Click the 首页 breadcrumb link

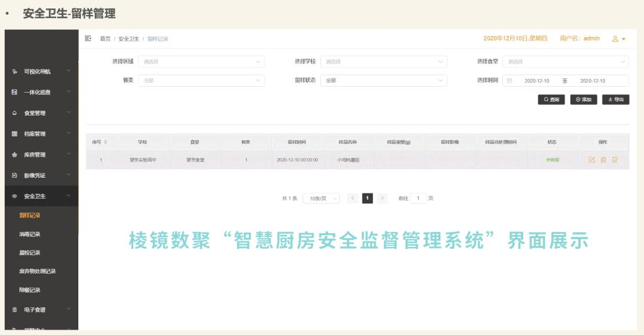[105, 39]
